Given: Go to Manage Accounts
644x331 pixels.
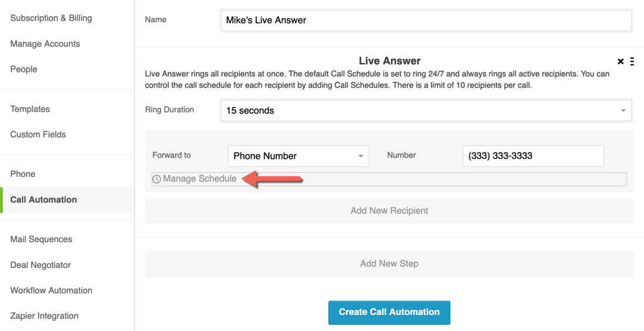Looking at the screenshot, I should pyautogui.click(x=45, y=44).
